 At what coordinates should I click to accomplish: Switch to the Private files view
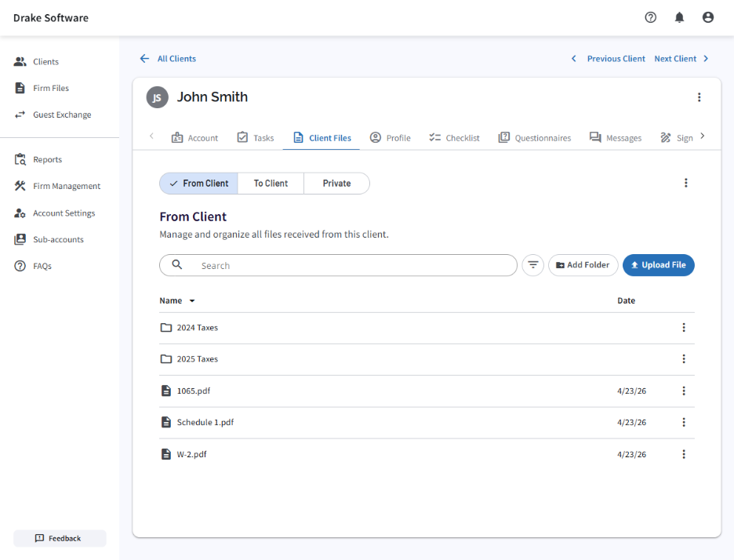[336, 184]
